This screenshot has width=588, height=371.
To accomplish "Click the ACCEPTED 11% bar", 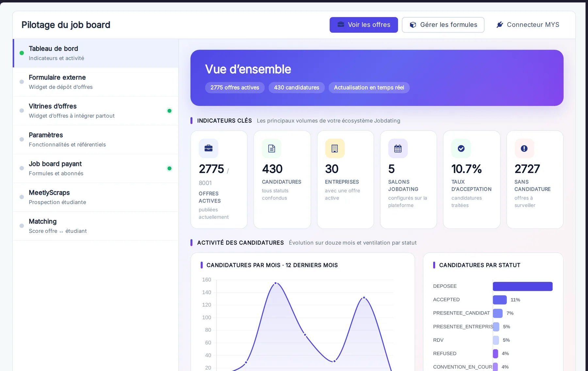I will pos(500,300).
